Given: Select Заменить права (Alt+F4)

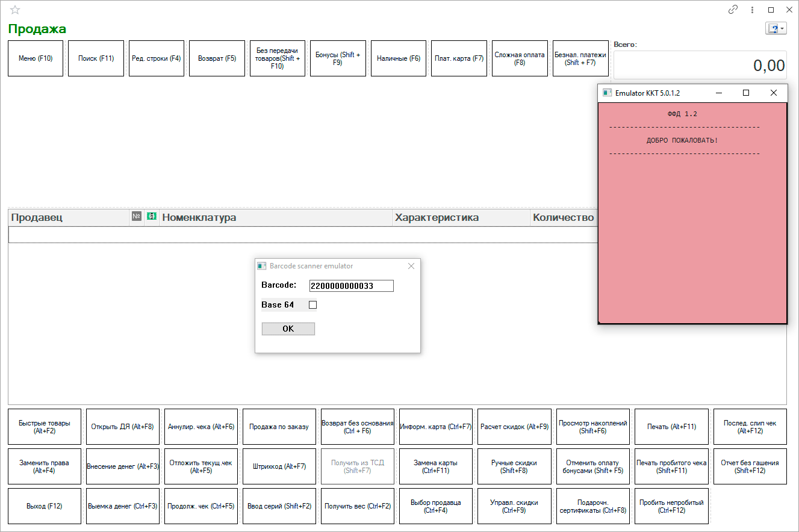Looking at the screenshot, I should coord(45,466).
